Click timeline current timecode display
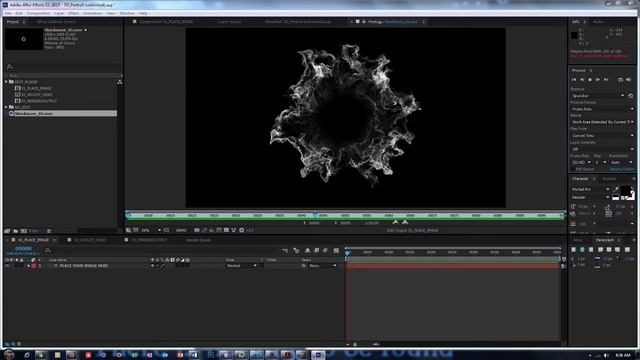 pos(23,249)
